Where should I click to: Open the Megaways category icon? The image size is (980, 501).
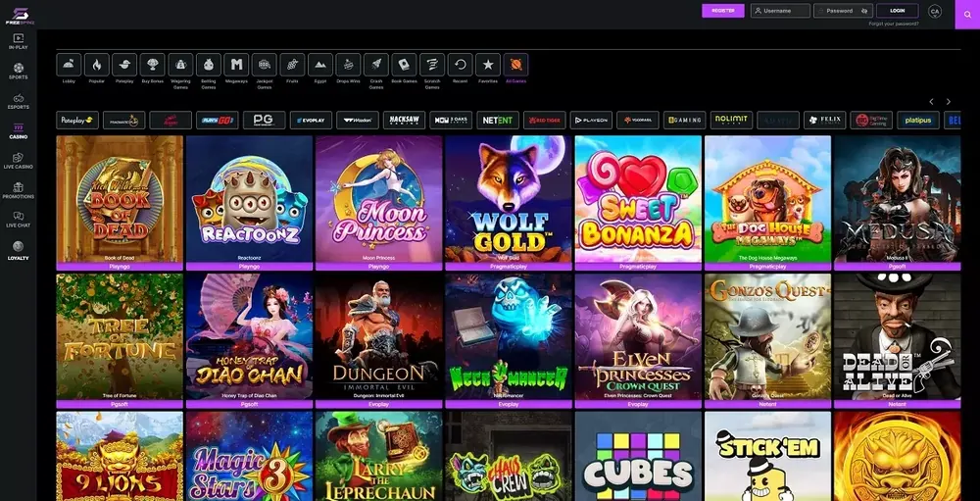coord(236,65)
